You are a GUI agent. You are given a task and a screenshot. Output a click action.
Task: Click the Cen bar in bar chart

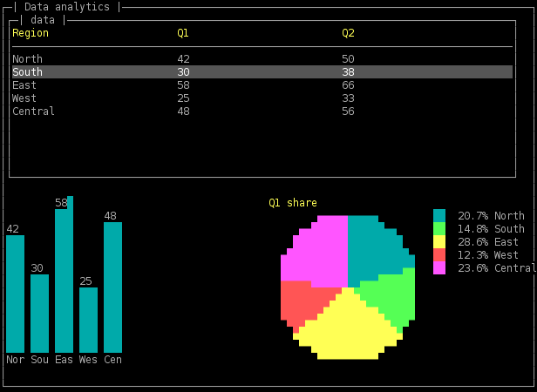pyautogui.click(x=112, y=287)
